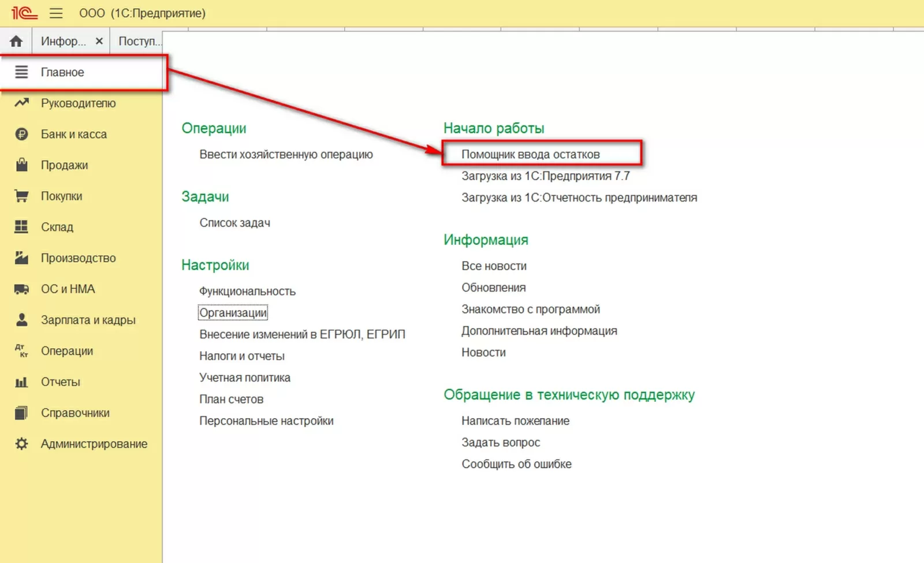924x563 pixels.
Task: Click Ввести хозяйственную операцию link
Action: click(x=286, y=154)
